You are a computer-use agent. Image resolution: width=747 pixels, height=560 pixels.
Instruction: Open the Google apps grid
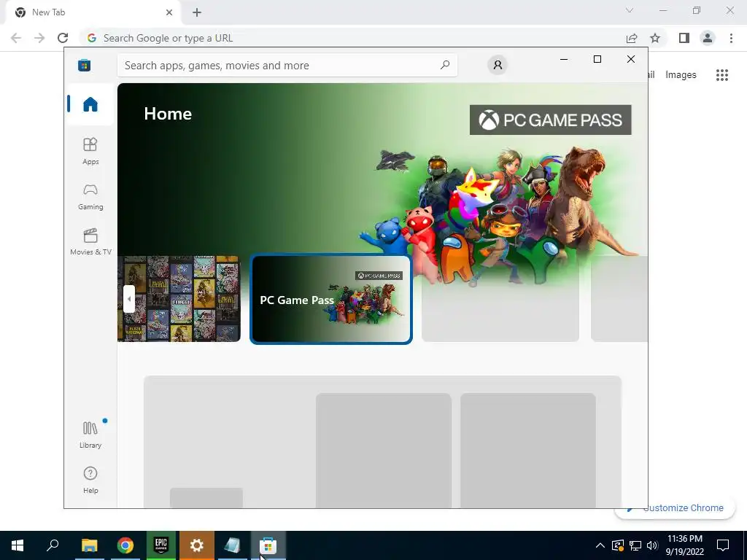click(722, 75)
